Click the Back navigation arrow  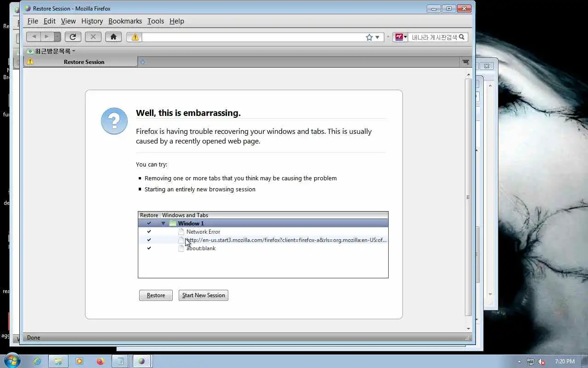34,37
